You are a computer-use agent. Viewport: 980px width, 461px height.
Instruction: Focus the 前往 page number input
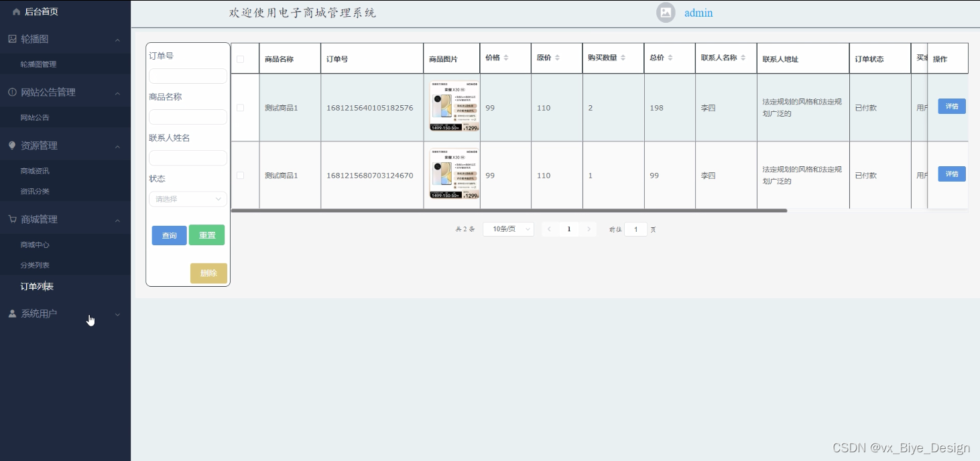(635, 229)
